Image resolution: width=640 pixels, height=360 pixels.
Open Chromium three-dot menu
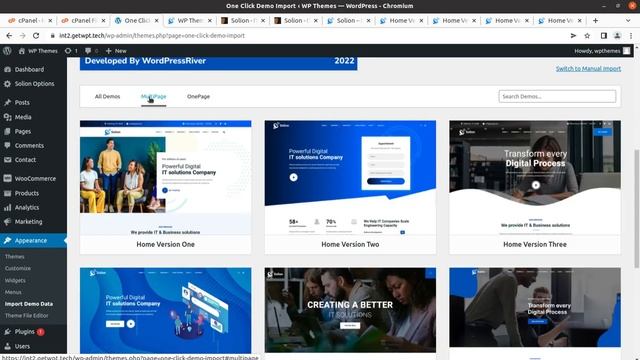(631, 36)
